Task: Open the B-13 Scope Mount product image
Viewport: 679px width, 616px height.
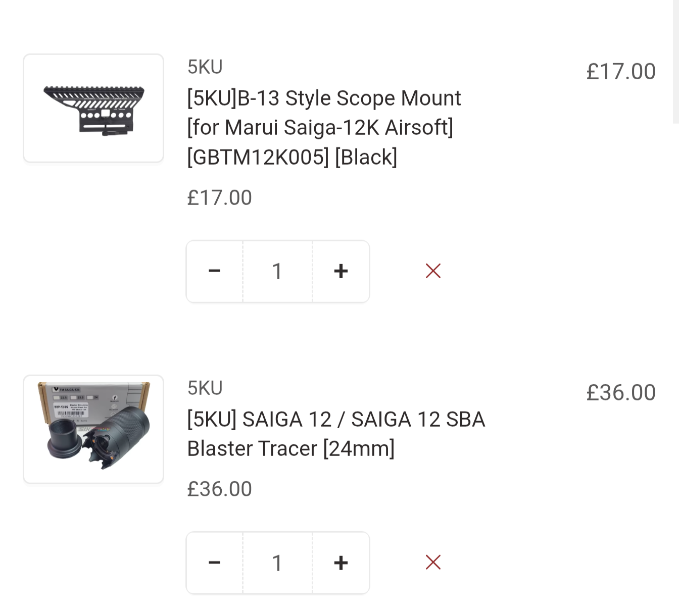Action: click(x=93, y=108)
